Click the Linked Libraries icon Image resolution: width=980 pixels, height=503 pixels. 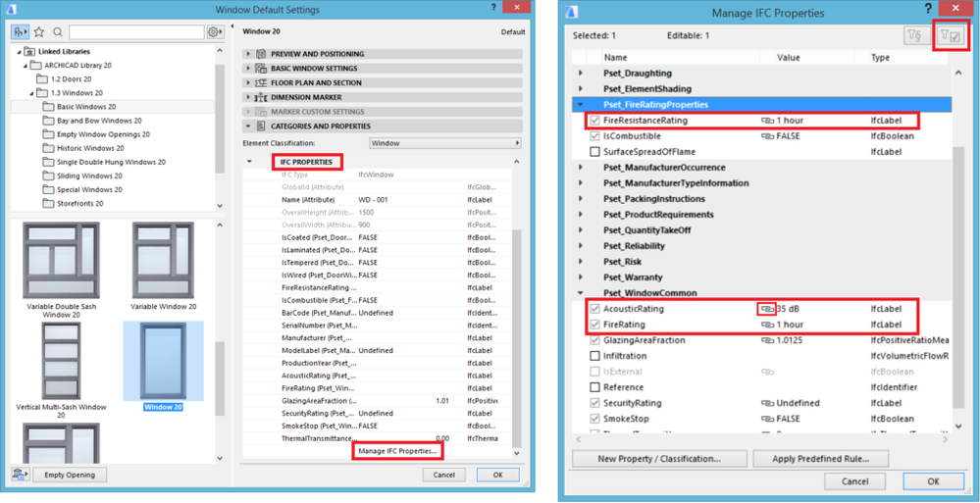pos(28,51)
